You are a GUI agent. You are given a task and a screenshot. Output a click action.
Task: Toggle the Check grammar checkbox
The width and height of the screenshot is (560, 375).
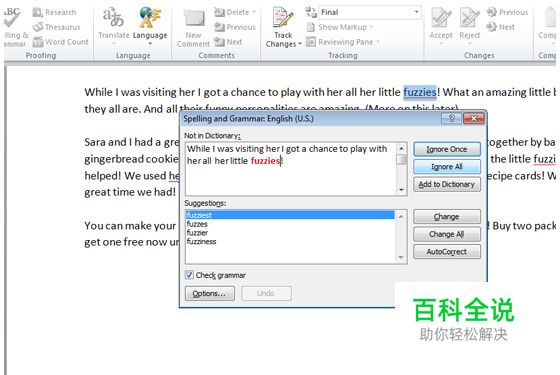point(189,275)
